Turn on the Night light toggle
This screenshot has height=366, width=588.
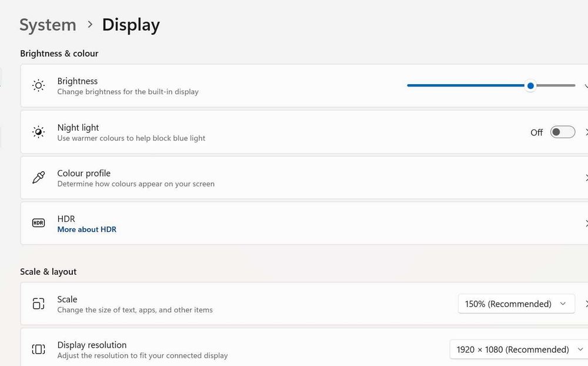click(562, 132)
